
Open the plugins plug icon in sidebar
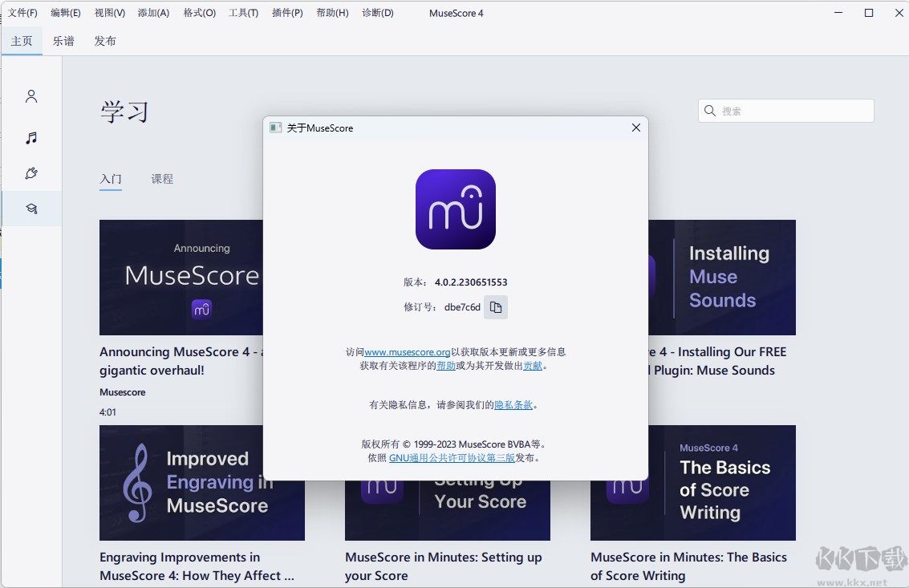point(31,172)
